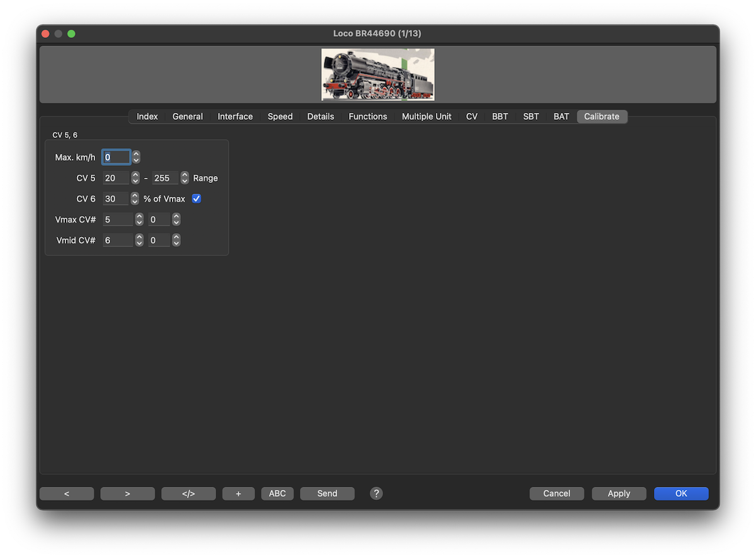Click the previous loco '<' button

(x=67, y=494)
